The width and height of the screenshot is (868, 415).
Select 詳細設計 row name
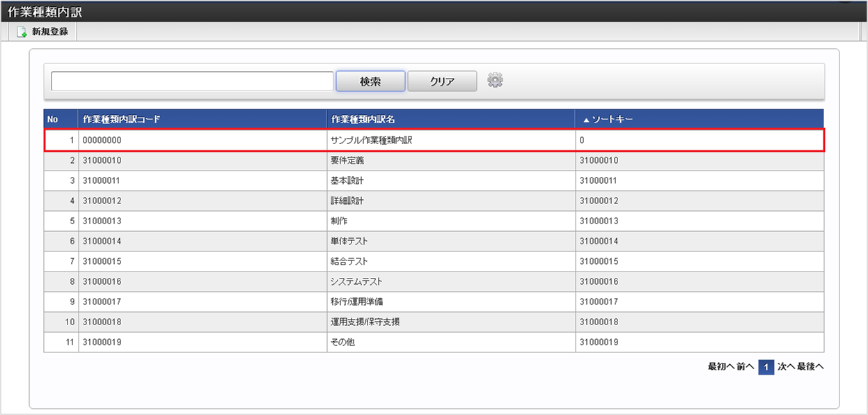(x=347, y=201)
